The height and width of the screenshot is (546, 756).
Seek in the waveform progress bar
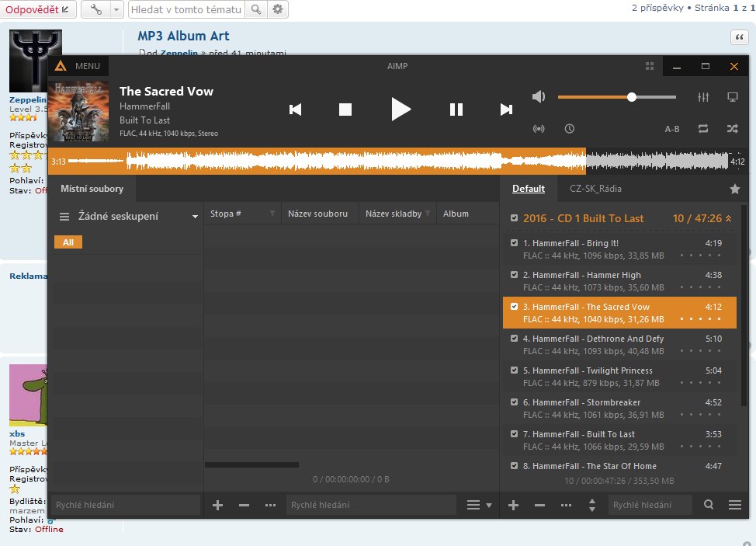pos(397,161)
